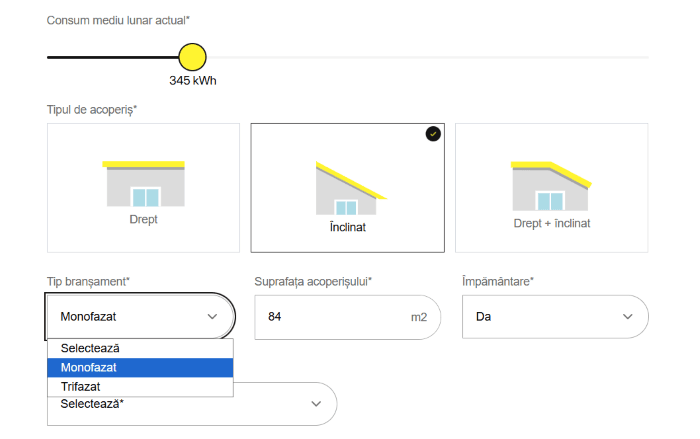Click the m2 unit label in area field
Screen dimensions: 700x439
pyautogui.click(x=418, y=317)
